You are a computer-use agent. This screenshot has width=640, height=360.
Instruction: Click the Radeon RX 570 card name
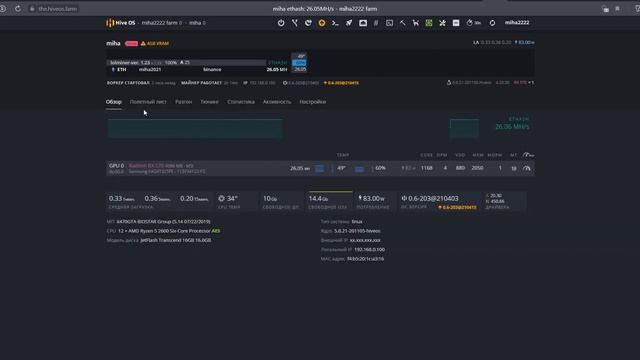146,166
